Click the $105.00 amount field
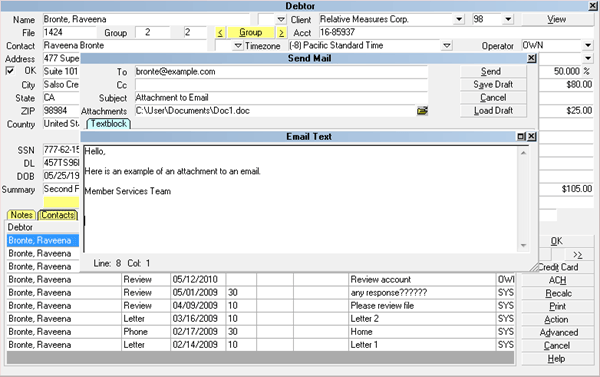The width and height of the screenshot is (600, 377). [x=566, y=189]
